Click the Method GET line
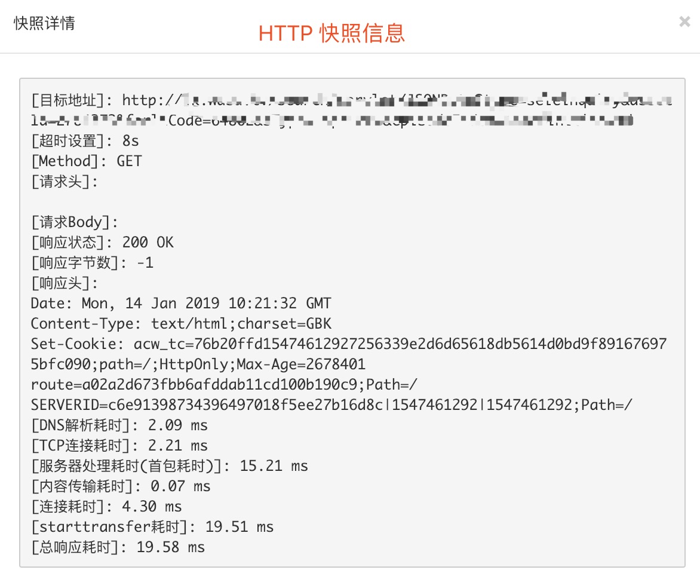Viewport: 700px width, 588px height. pos(87,161)
